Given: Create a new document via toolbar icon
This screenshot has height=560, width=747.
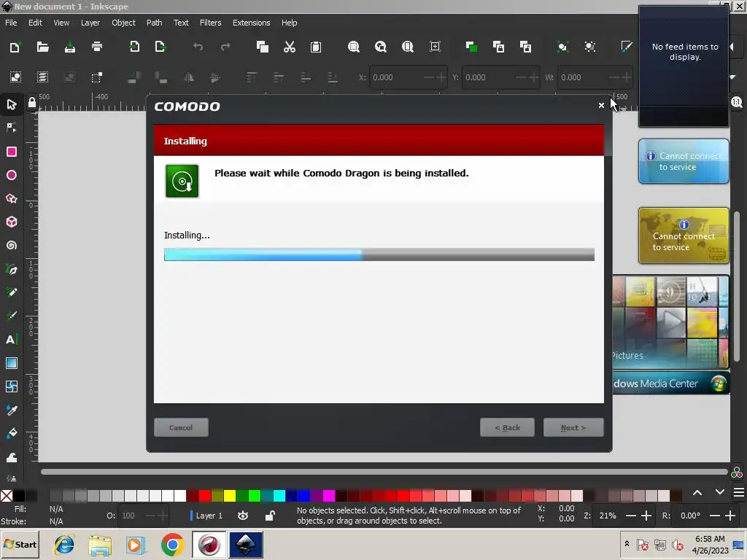Looking at the screenshot, I should (x=15, y=47).
